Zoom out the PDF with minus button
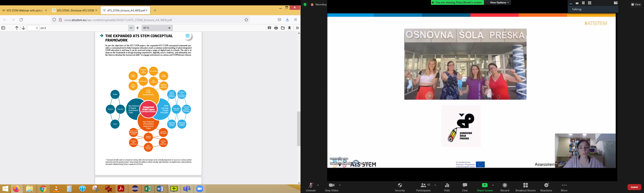 (x=131, y=28)
